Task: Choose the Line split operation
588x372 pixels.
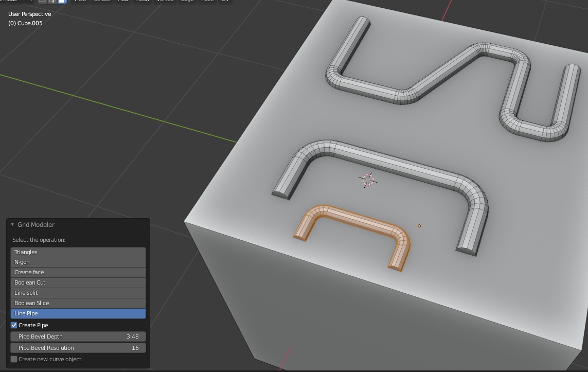Action: pyautogui.click(x=78, y=292)
